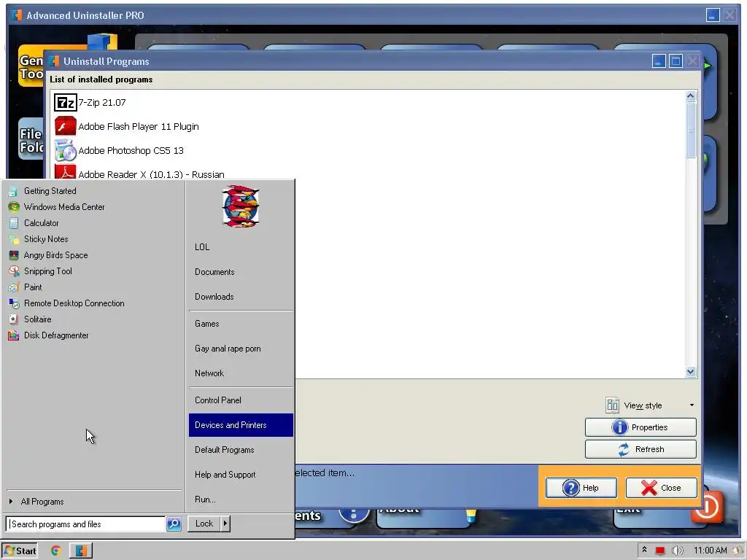Click the program list scroll down arrow
Screen dimensions: 747x560
click(691, 372)
